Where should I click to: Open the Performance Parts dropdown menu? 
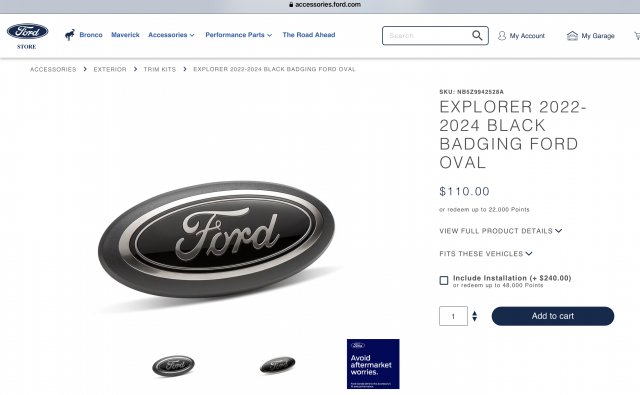tap(238, 35)
